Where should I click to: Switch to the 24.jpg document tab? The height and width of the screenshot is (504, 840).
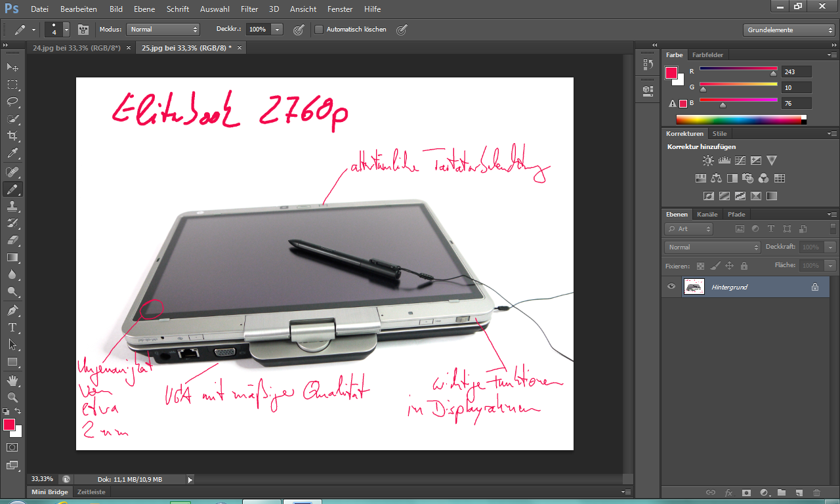click(77, 48)
